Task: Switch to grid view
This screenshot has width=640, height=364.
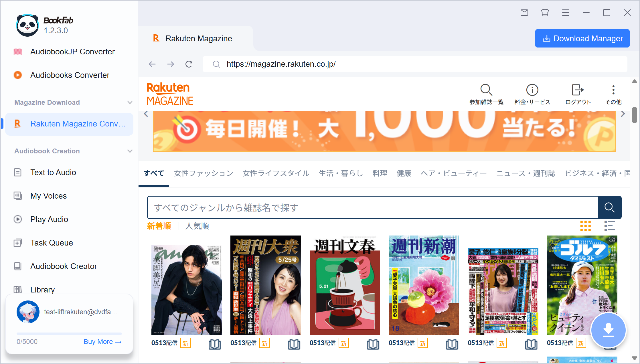Action: 586,226
